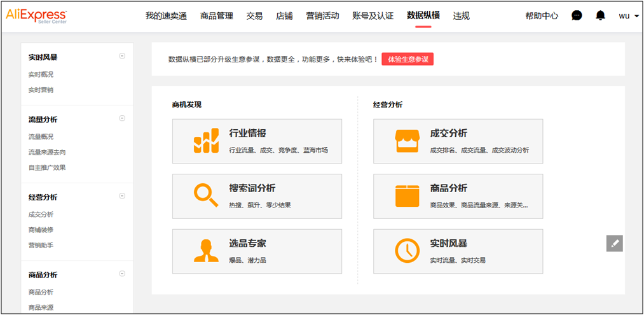Click the 实时风暴 clock icon
Image resolution: width=644 pixels, height=315 pixels.
[x=408, y=251]
